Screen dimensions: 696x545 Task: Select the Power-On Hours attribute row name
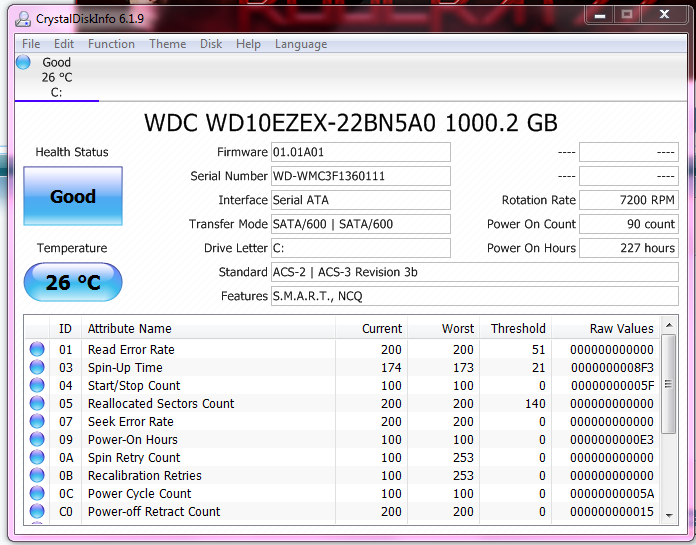pyautogui.click(x=133, y=439)
